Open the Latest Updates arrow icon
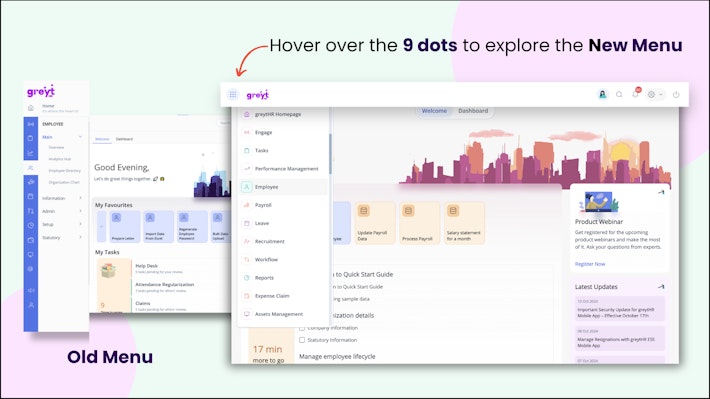Image resolution: width=710 pixels, height=399 pixels. point(661,287)
